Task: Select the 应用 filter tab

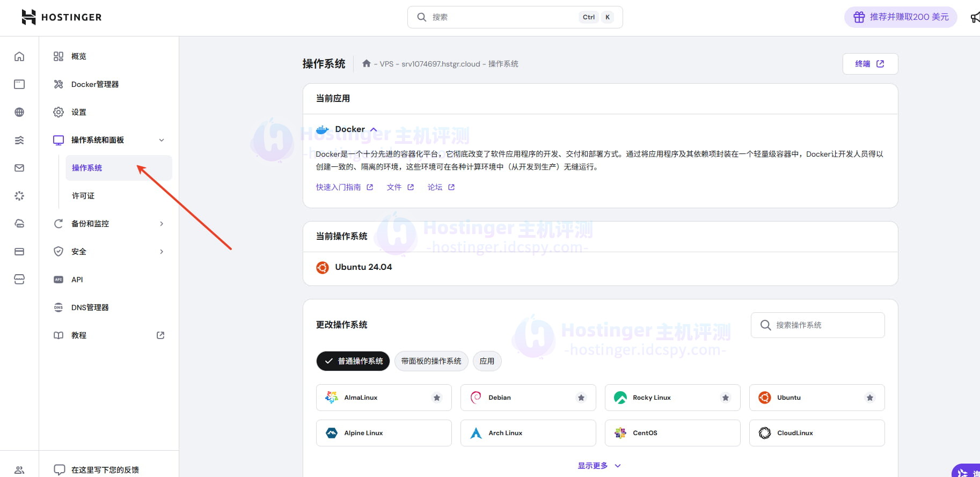Action: click(487, 361)
